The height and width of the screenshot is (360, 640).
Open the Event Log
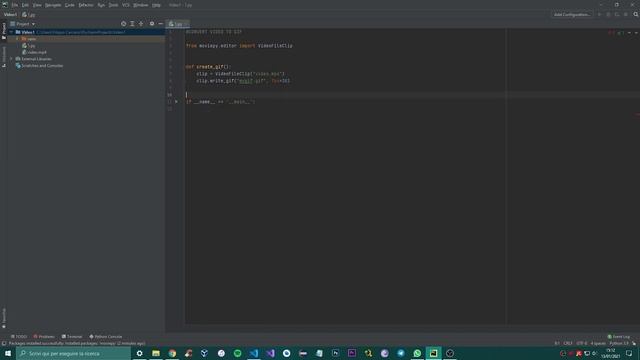[x=619, y=337]
